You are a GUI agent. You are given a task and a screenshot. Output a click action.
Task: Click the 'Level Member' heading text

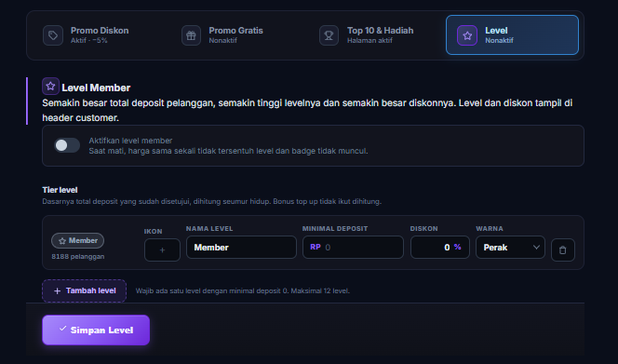[x=96, y=88]
